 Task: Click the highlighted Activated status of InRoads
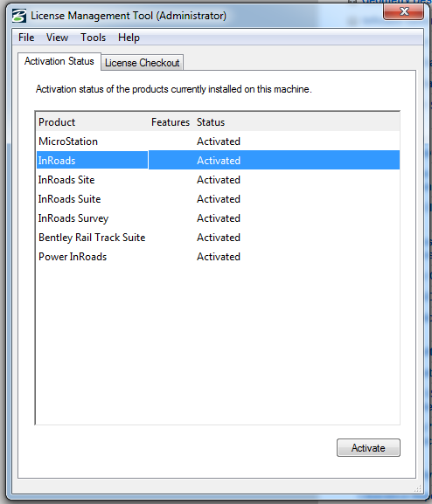[219, 161]
